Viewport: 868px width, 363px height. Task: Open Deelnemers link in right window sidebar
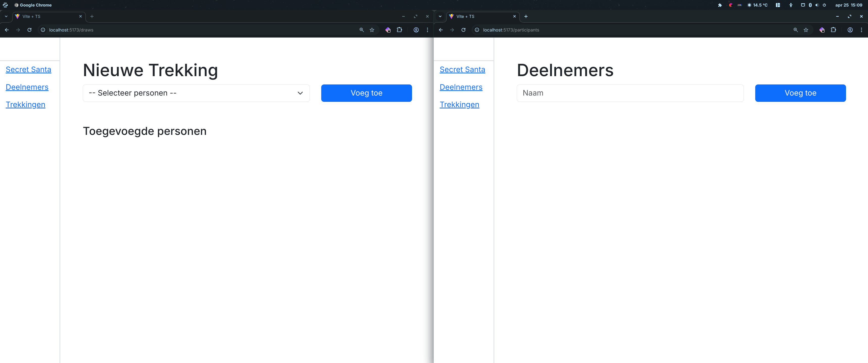coord(460,87)
